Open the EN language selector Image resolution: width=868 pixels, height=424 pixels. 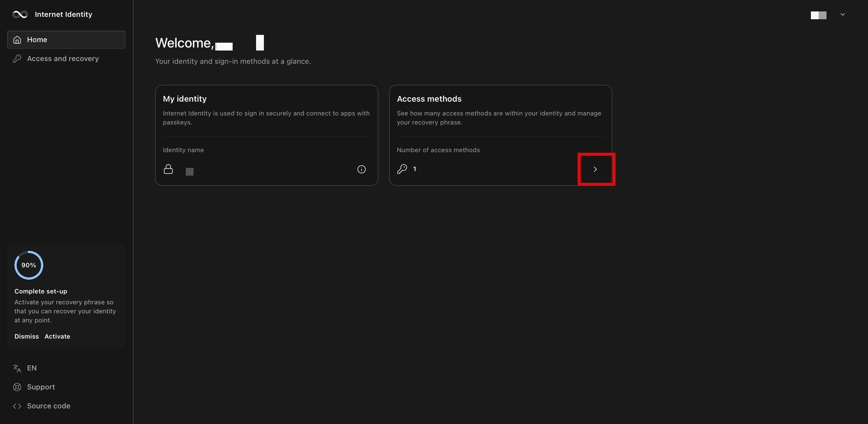pos(32,368)
